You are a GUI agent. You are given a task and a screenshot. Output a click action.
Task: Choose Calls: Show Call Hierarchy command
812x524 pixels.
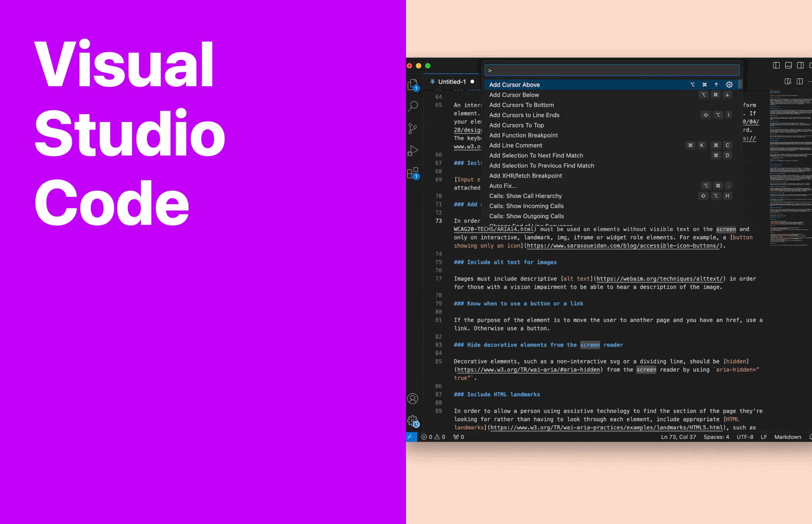tap(525, 196)
